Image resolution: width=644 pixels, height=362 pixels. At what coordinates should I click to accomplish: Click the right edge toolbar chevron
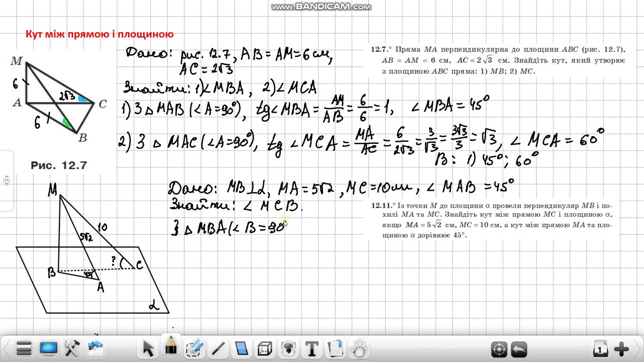tap(637, 348)
